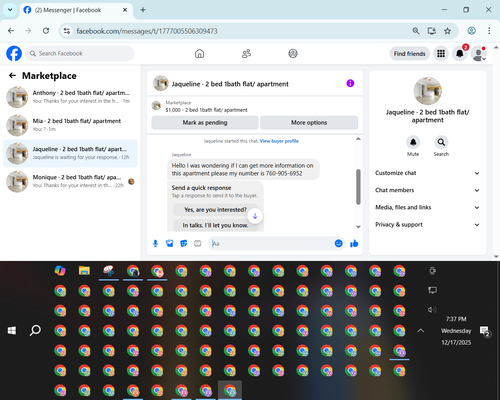Screen dimensions: 500x400
Task: Click the 7:37 PM taskbar clock
Action: click(456, 319)
